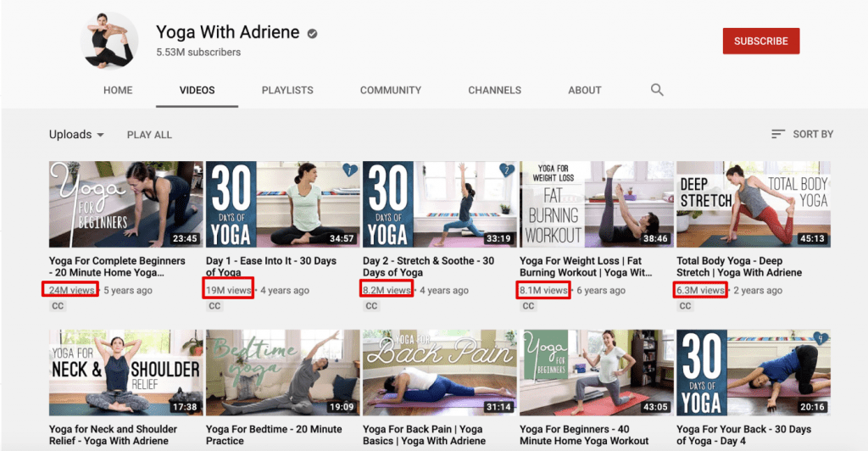Click the channel search magnifier icon

[657, 90]
